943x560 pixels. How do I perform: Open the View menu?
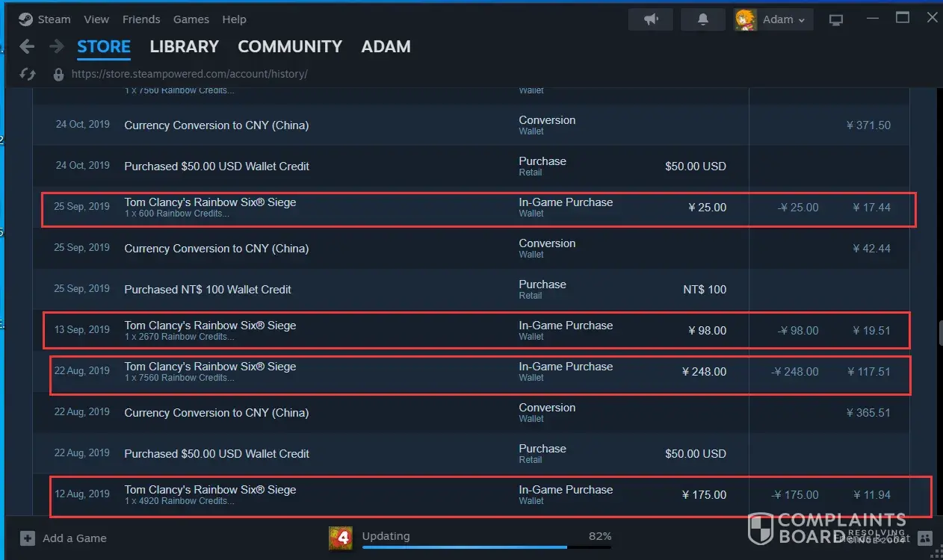(x=96, y=19)
